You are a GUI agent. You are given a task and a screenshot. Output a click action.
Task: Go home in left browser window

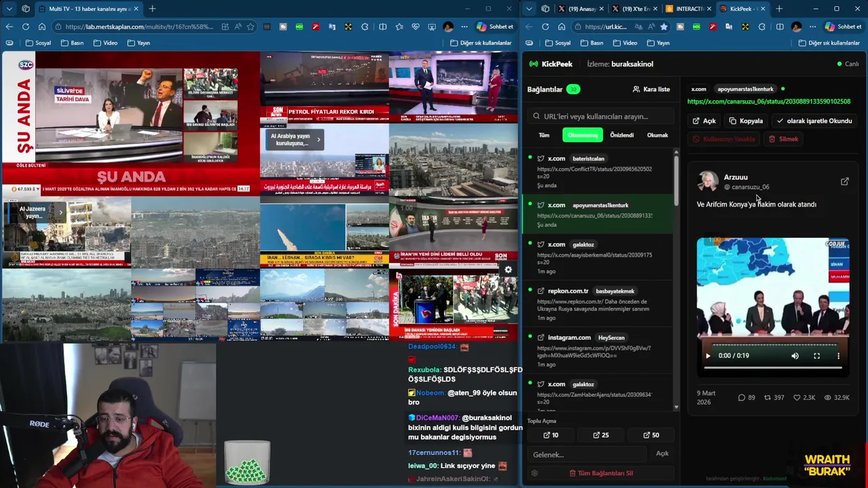click(x=42, y=26)
